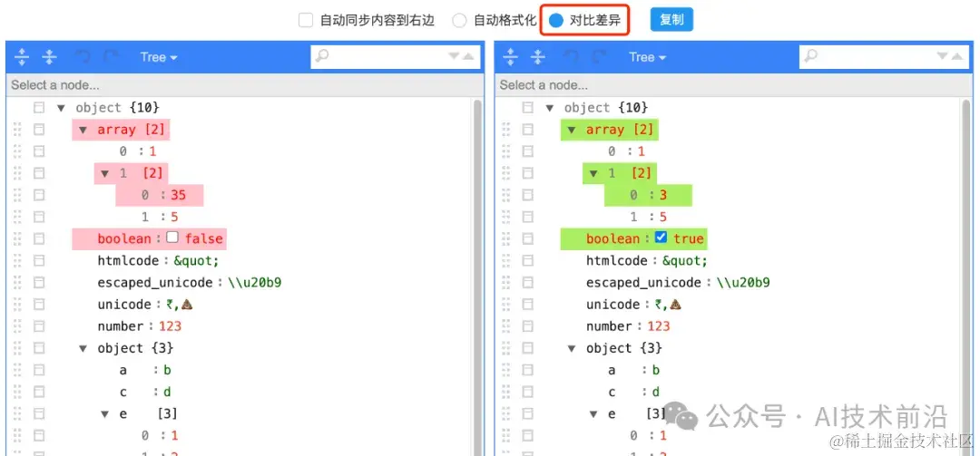Collapse object {3} node in left editor
The width and height of the screenshot is (980, 456).
[83, 348]
